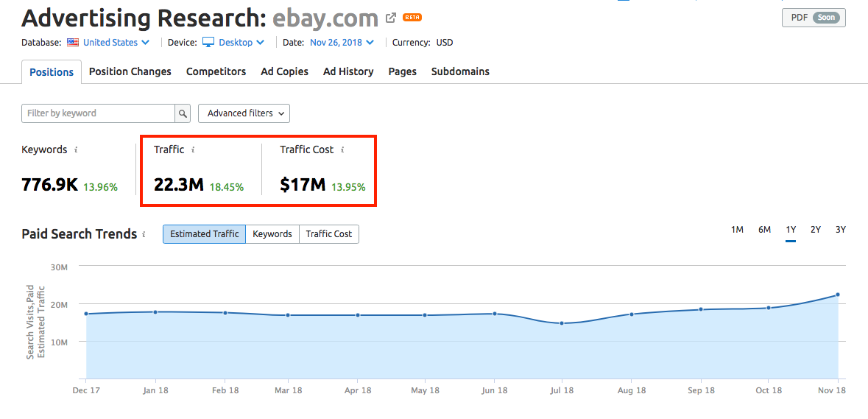Click the 776.9K keywords value
The height and width of the screenshot is (419, 868).
[x=50, y=185]
